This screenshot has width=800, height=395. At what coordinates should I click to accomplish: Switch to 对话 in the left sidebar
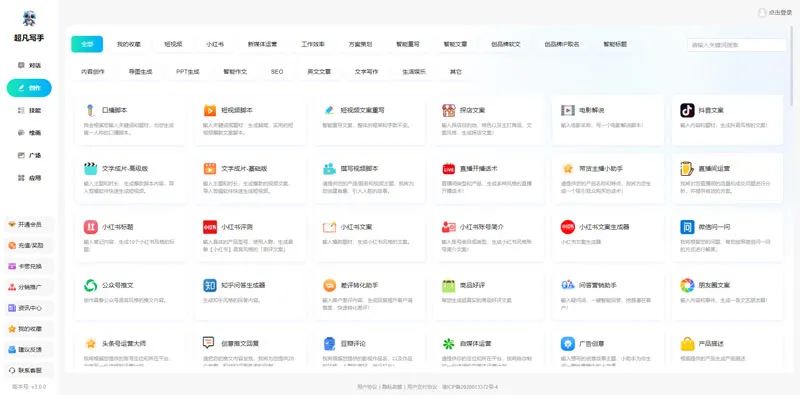coord(29,65)
